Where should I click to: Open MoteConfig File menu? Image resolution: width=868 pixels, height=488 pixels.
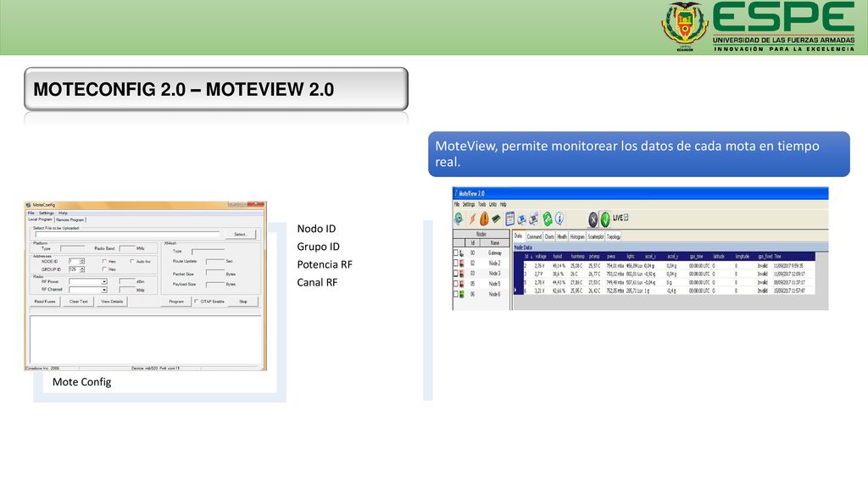tap(31, 213)
